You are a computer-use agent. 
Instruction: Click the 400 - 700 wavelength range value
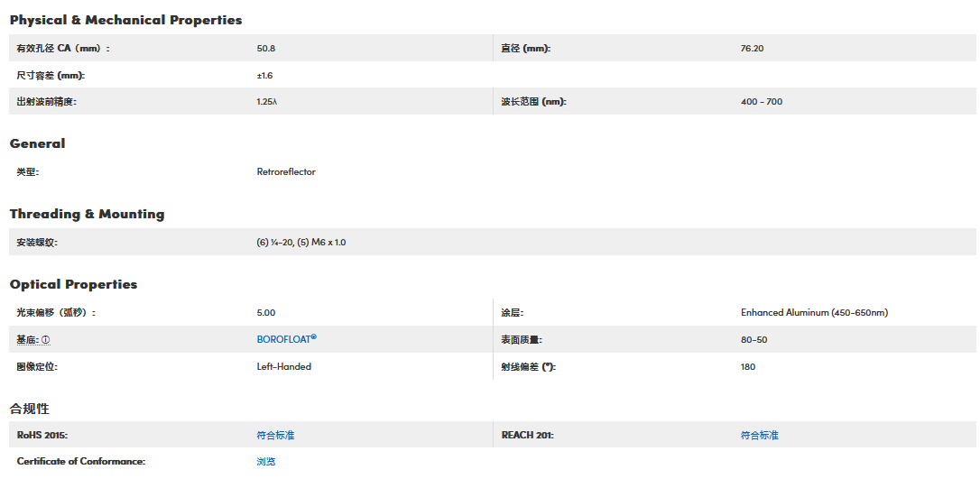(x=762, y=102)
